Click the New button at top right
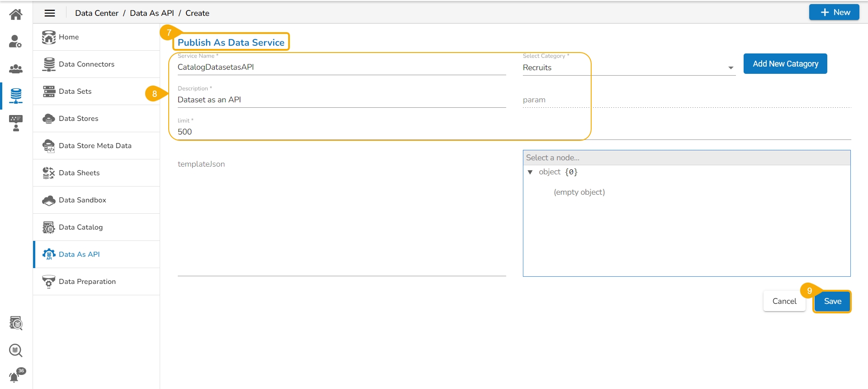The width and height of the screenshot is (868, 389). coord(834,12)
